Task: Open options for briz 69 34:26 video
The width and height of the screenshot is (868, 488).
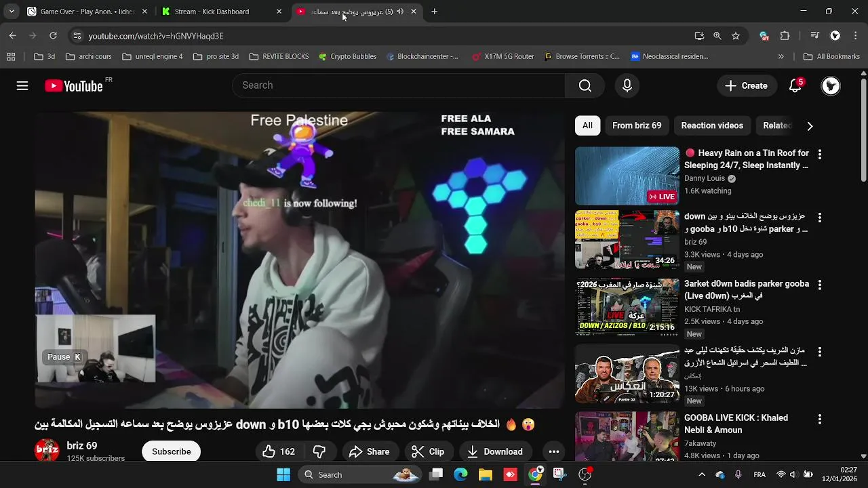Action: pyautogui.click(x=819, y=218)
